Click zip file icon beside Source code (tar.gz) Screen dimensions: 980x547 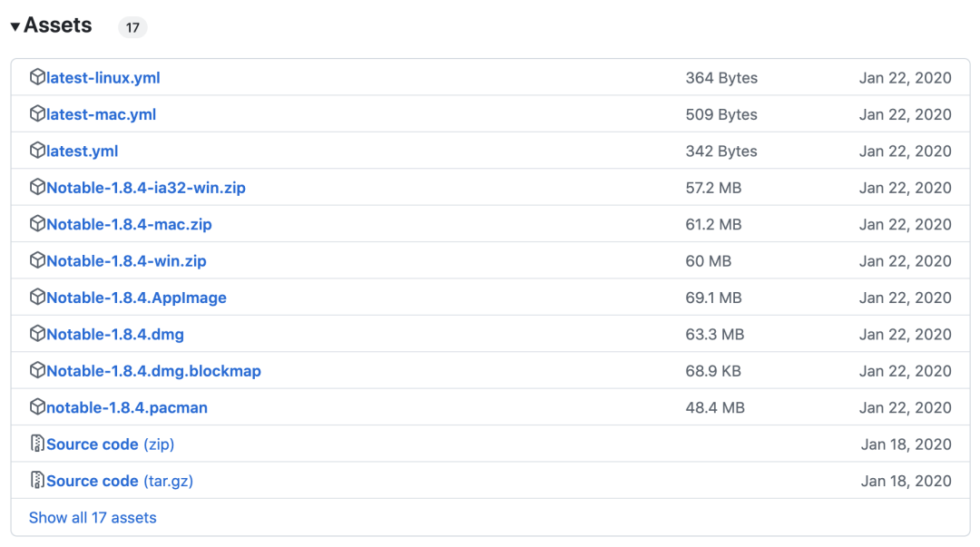point(37,480)
